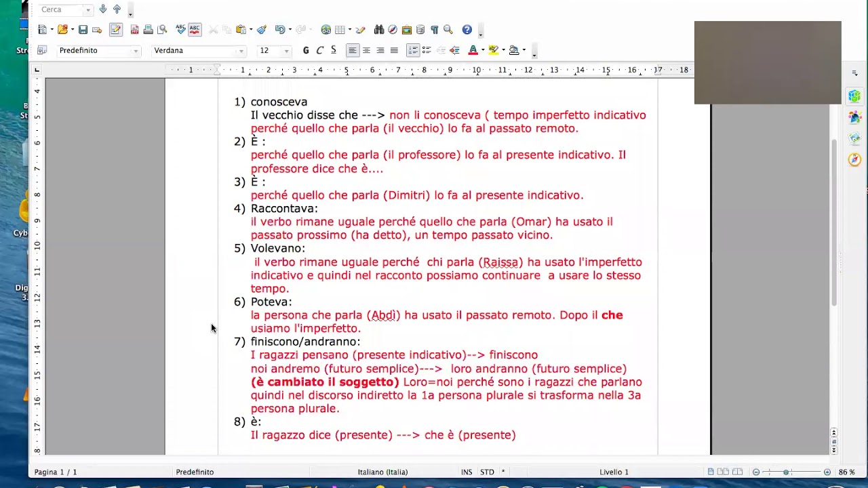The height and width of the screenshot is (488, 868).
Task: Select the Clone Formatting paintbrush
Action: tap(262, 30)
